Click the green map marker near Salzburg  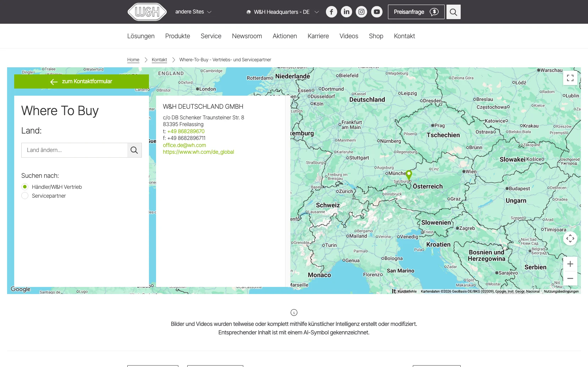[409, 175]
